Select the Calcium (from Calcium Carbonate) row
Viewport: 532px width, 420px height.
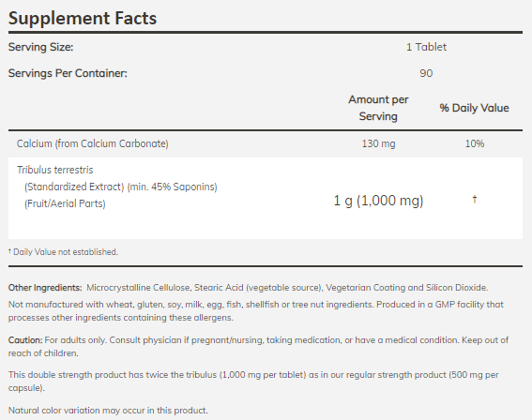(266, 143)
